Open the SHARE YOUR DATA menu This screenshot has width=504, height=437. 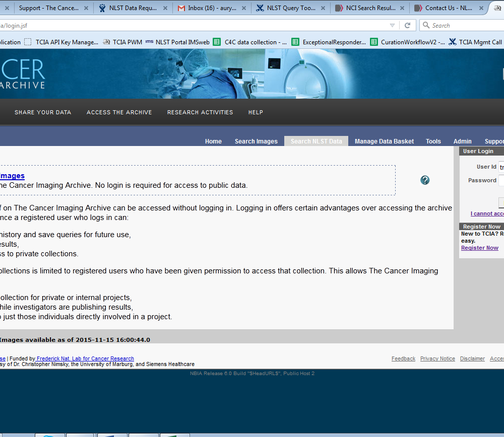(x=43, y=112)
